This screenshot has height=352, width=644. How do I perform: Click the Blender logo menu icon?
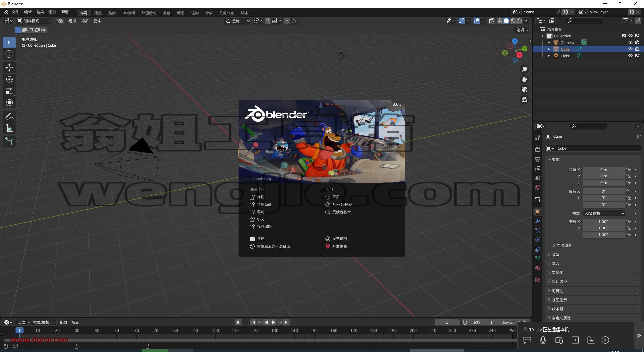[6, 12]
